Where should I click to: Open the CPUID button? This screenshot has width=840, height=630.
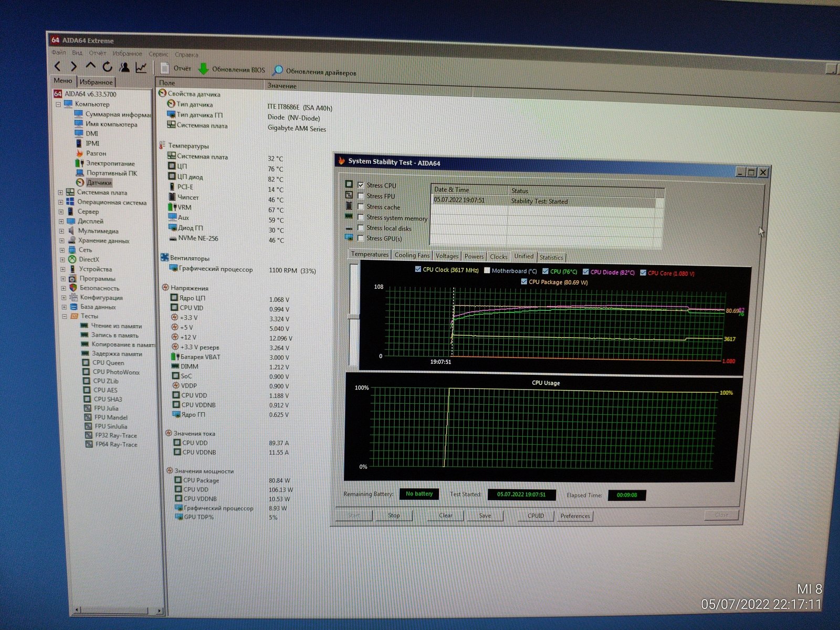[535, 516]
